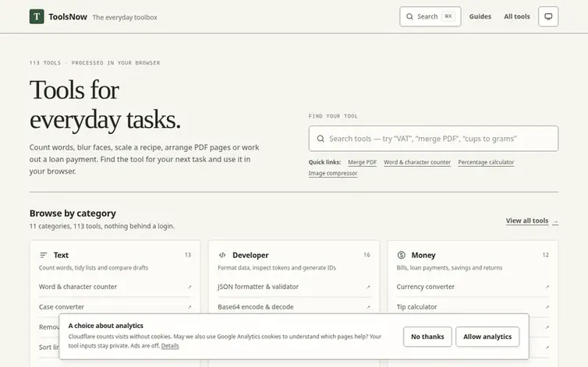Click arrow icon beside Tip calculator
The width and height of the screenshot is (588, 367).
pos(547,308)
